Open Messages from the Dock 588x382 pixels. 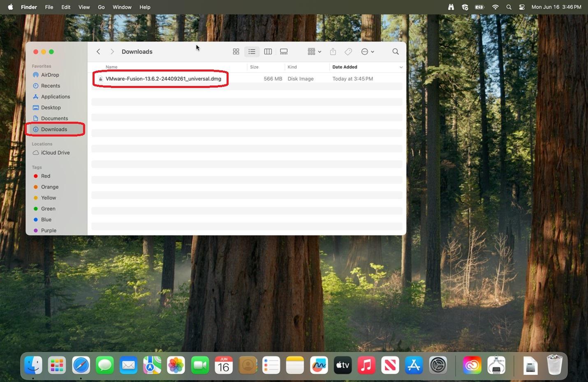pyautogui.click(x=105, y=365)
